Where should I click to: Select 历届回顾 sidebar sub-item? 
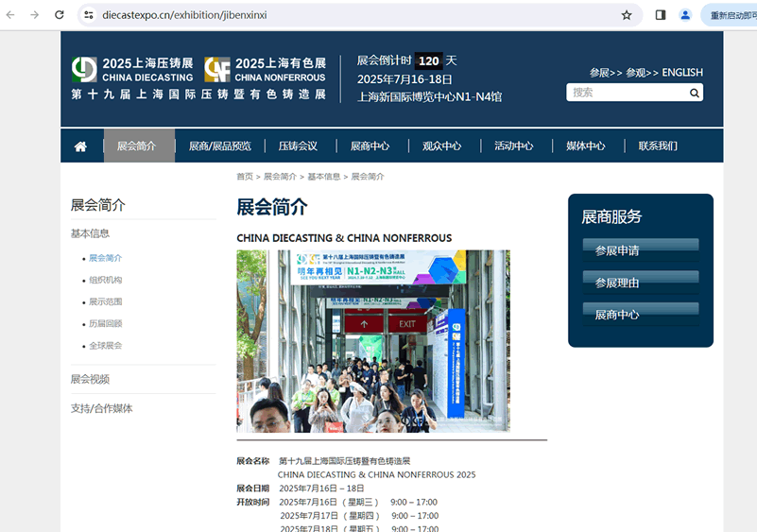105,323
